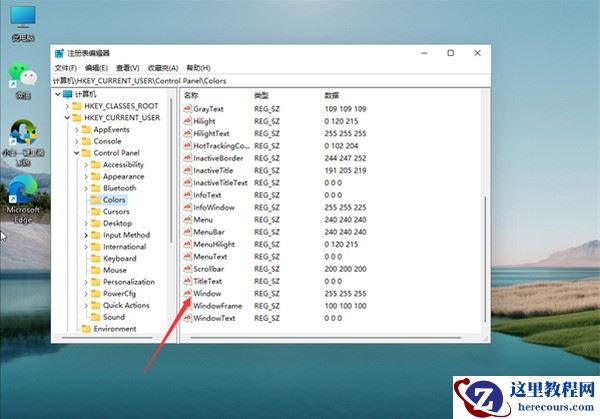Viewport: 600px width, 419px height.
Task: Click the InfoText value icon
Action: pyautogui.click(x=188, y=195)
